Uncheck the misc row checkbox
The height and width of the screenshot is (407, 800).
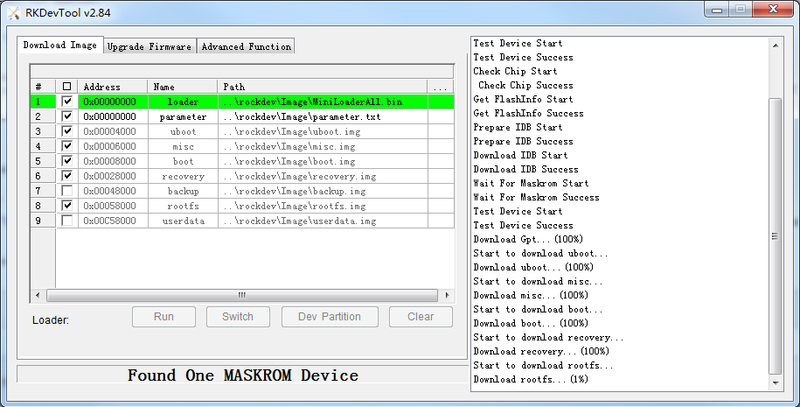coord(67,146)
